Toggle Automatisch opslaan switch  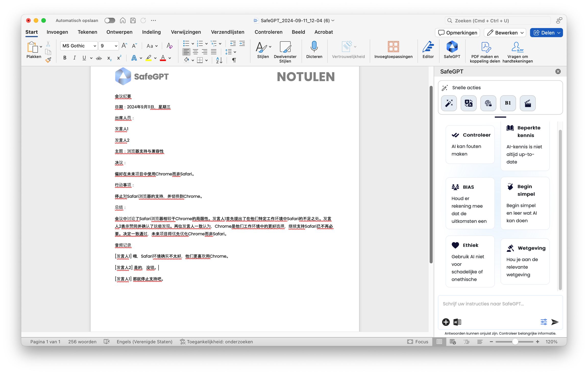(110, 20)
